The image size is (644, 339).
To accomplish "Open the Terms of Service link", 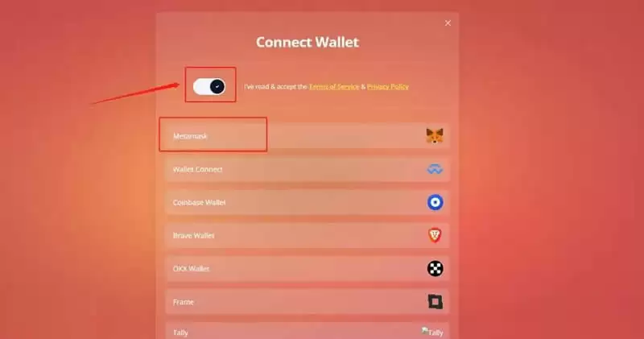I will [334, 87].
